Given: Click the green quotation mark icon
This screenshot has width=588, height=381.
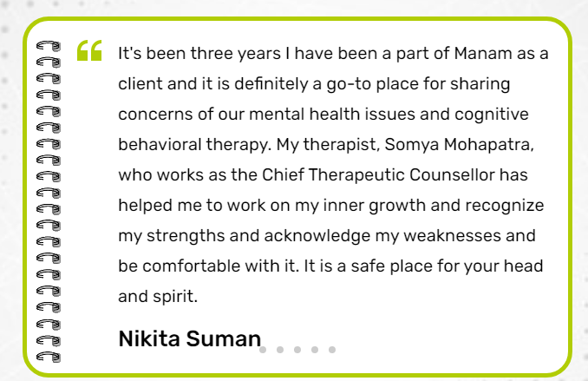Looking at the screenshot, I should point(89,51).
